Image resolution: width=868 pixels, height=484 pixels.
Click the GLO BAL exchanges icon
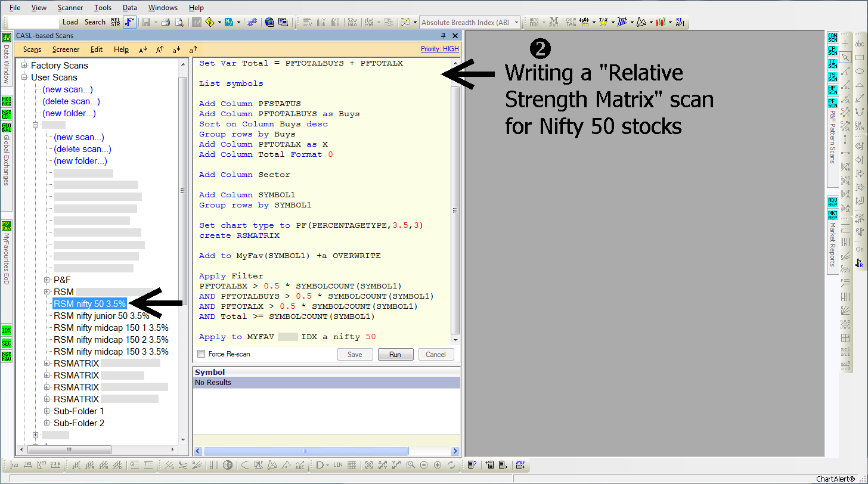click(7, 128)
